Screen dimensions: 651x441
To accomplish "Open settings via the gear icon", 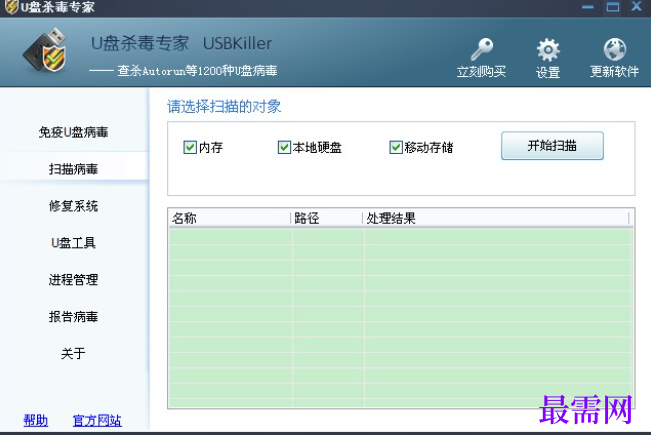I will (x=548, y=49).
